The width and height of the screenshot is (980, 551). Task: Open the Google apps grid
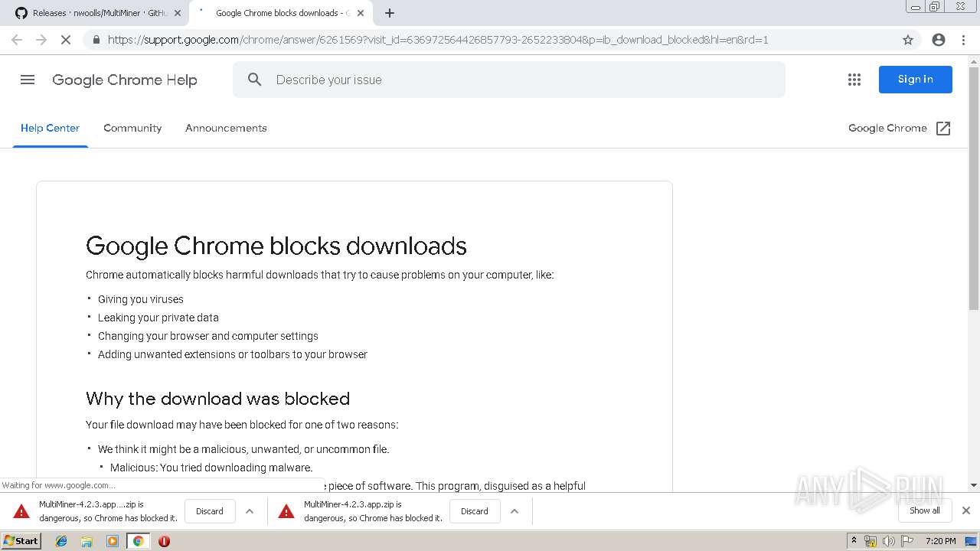pos(854,80)
